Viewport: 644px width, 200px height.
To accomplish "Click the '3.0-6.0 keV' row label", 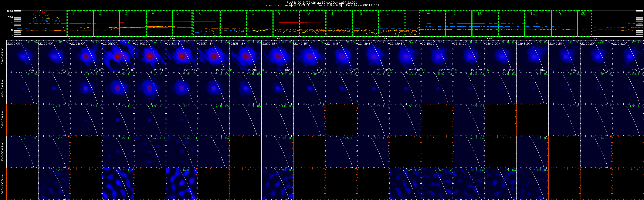I will [x=3, y=57].
